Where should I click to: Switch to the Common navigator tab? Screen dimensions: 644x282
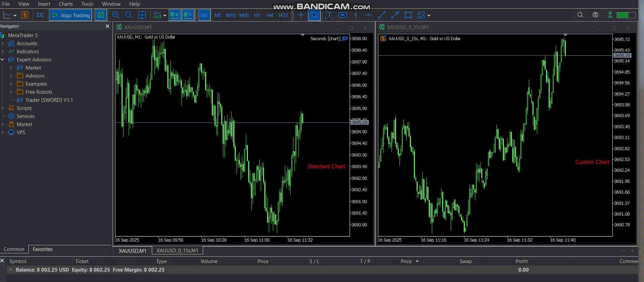14,249
